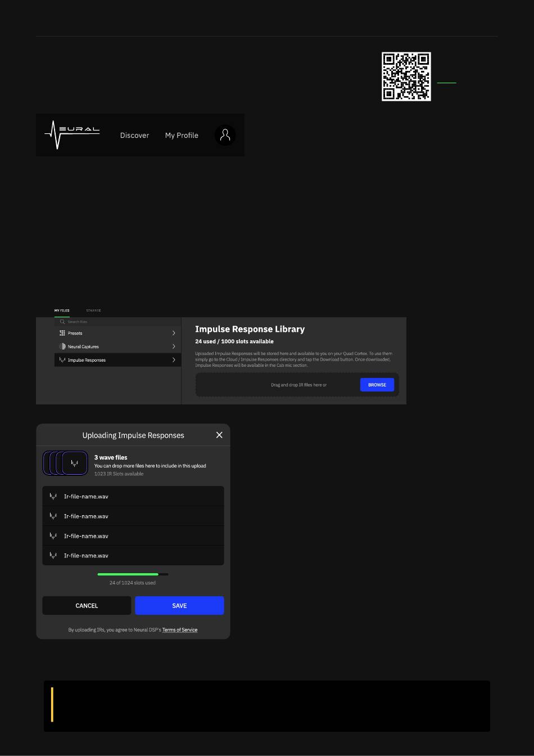Switch to the Starred tab

(x=93, y=310)
